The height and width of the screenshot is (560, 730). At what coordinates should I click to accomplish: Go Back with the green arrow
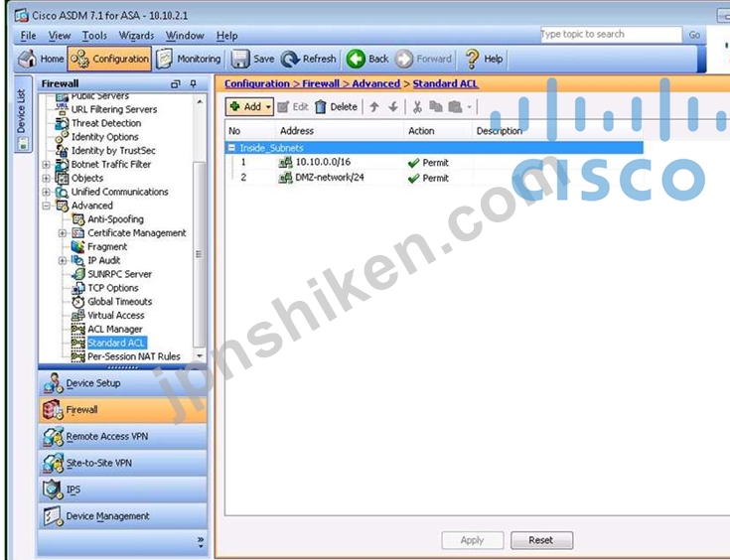(x=367, y=59)
